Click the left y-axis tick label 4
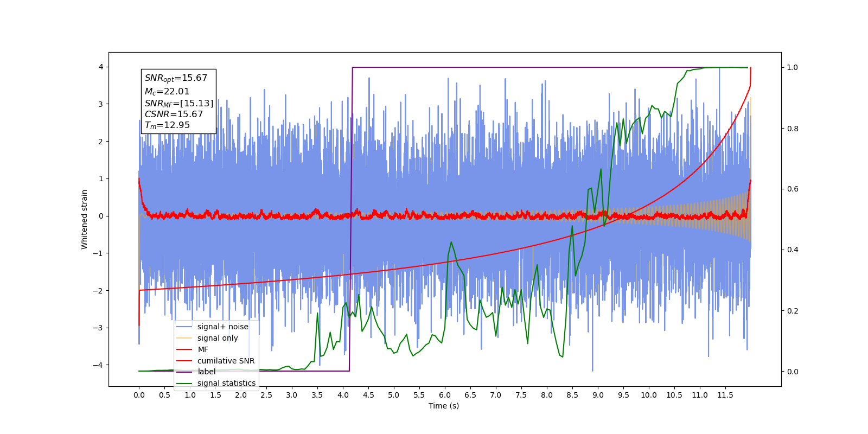The image size is (868, 434). [x=101, y=67]
